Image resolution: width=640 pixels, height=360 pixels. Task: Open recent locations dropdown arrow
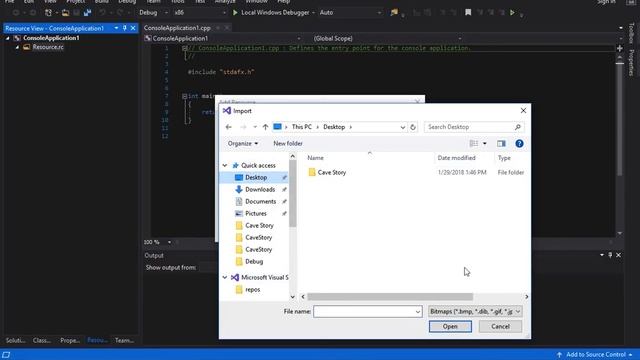tap(255, 127)
